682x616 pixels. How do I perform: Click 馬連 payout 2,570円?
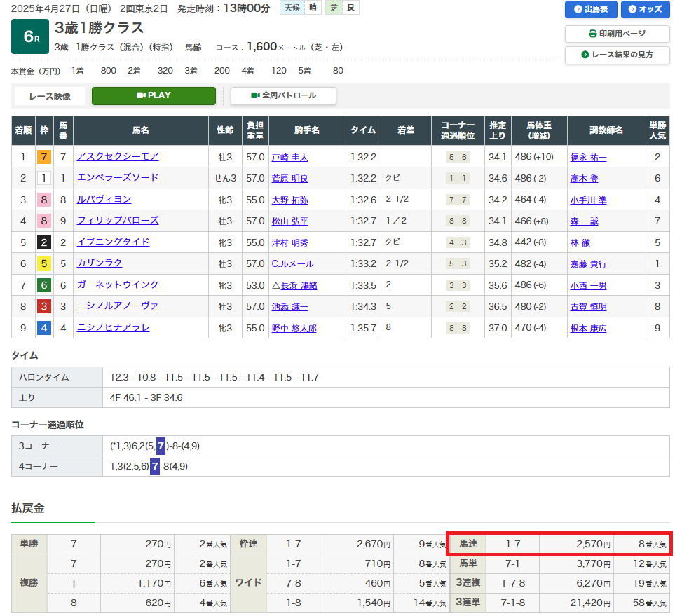tap(593, 544)
